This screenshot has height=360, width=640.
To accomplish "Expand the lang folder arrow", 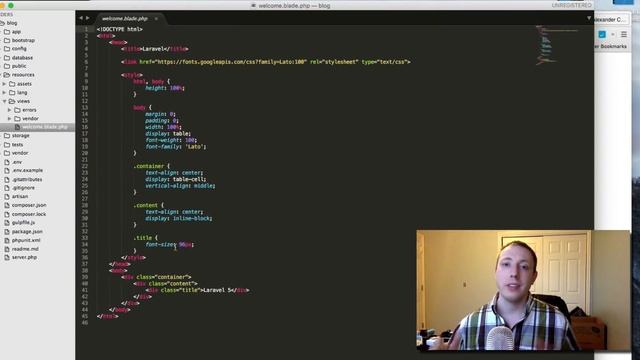I will [x=4, y=93].
